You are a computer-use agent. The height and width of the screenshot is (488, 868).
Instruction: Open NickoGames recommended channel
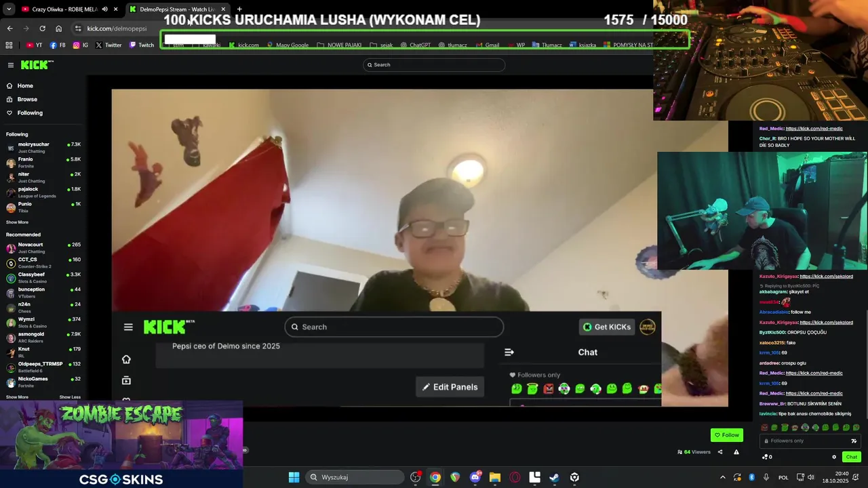pos(43,382)
